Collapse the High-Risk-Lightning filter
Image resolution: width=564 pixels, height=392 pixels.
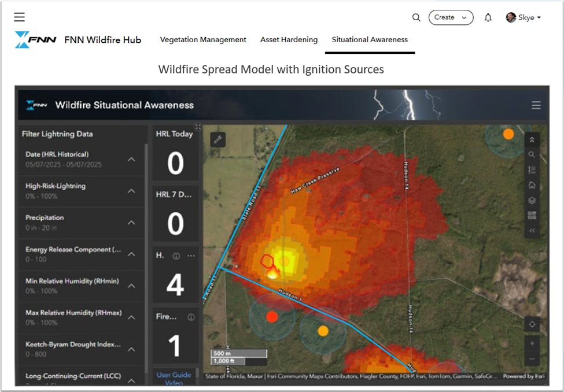[132, 191]
